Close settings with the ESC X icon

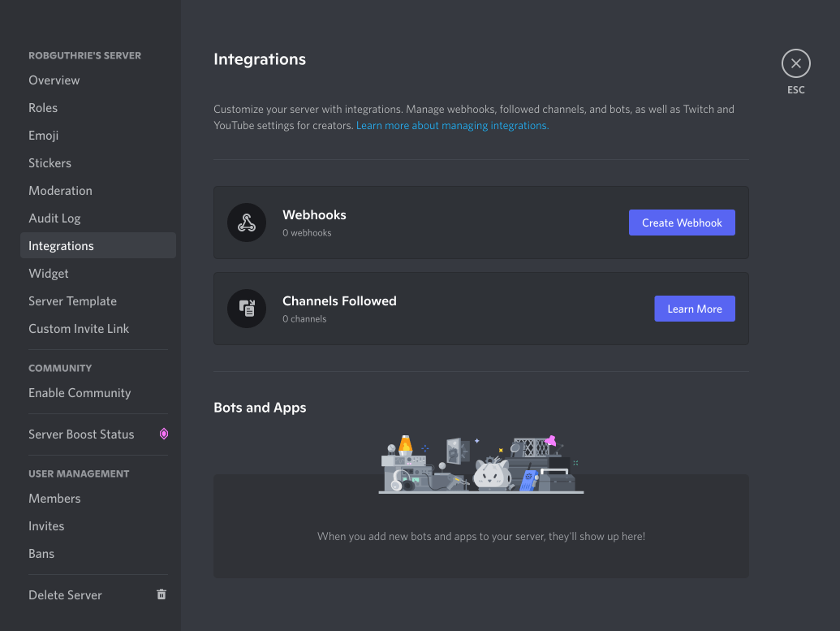795,63
